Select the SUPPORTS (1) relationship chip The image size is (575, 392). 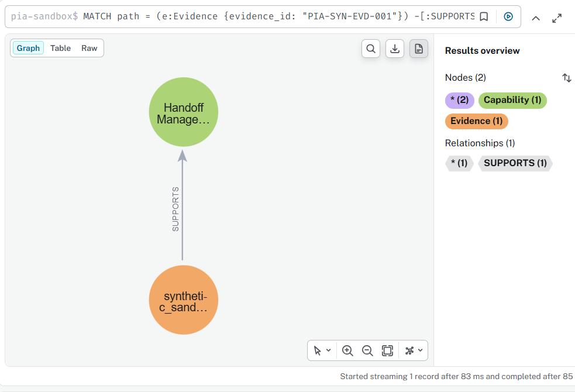[x=515, y=163]
